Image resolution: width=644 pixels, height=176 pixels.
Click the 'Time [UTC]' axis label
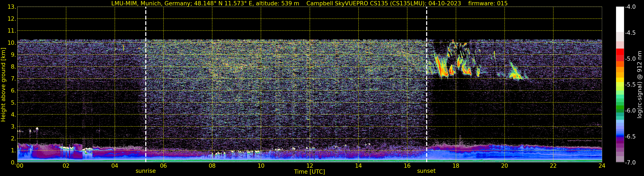[x=310, y=172]
